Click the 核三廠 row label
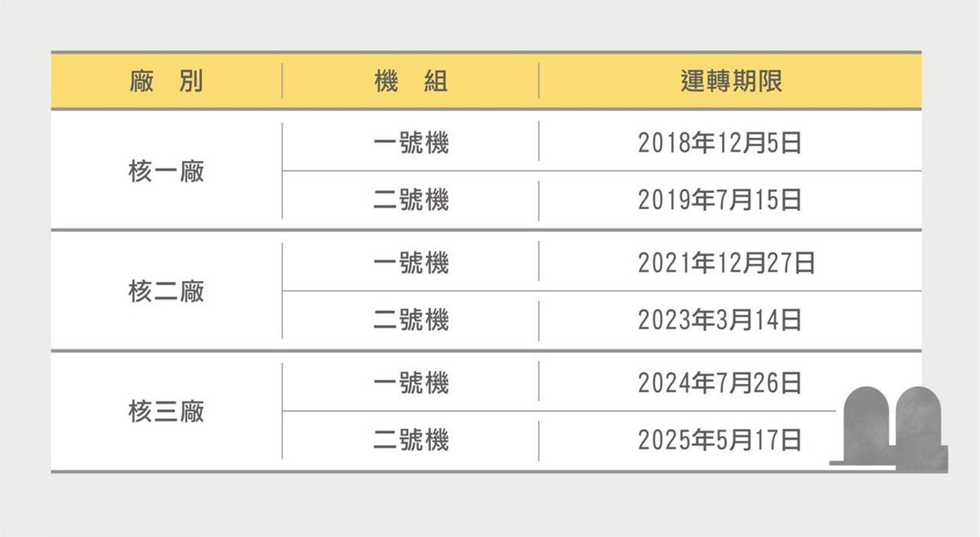Viewport: 980px width, 537px height. 167,411
